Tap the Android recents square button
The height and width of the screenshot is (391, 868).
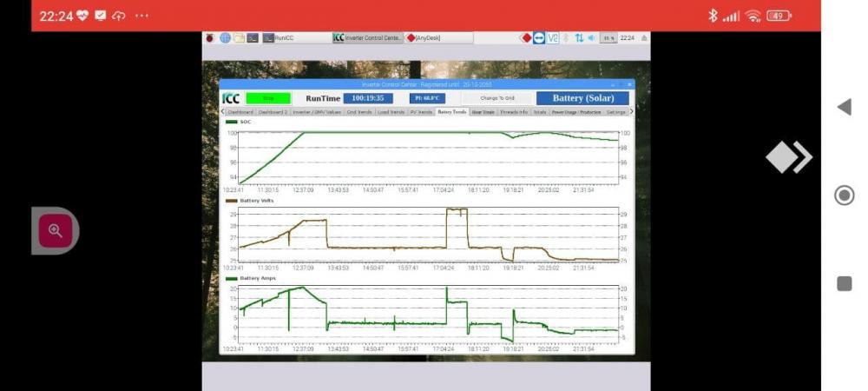click(x=844, y=283)
